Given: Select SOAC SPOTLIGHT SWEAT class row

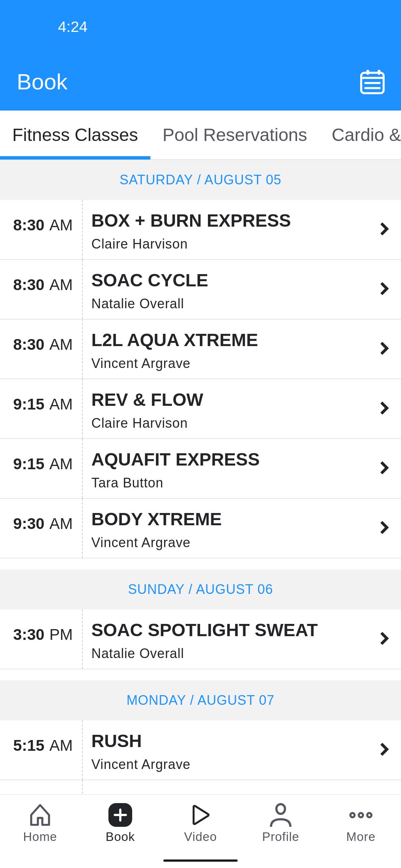Looking at the screenshot, I should click(x=200, y=639).
